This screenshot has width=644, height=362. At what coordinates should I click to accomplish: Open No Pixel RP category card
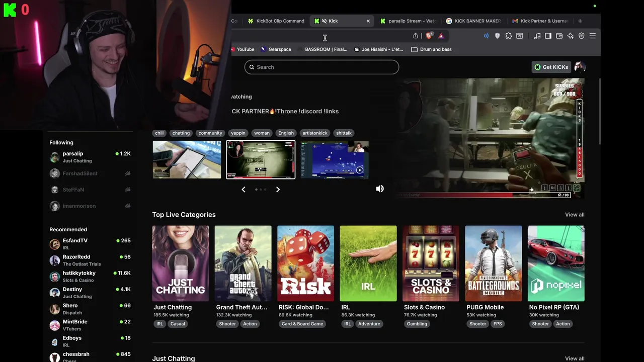point(556,263)
